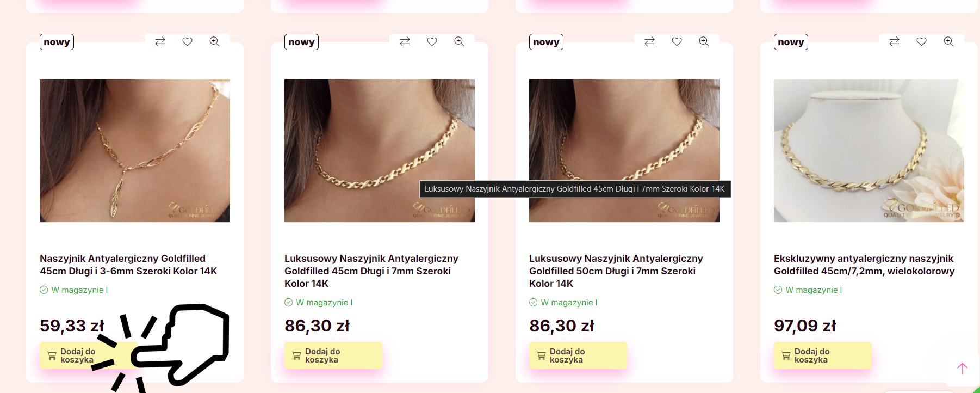Viewport: 980px width, 393px height.
Task: Click Dodaj do koszyka for 97,09 zł necklace
Action: pos(823,355)
